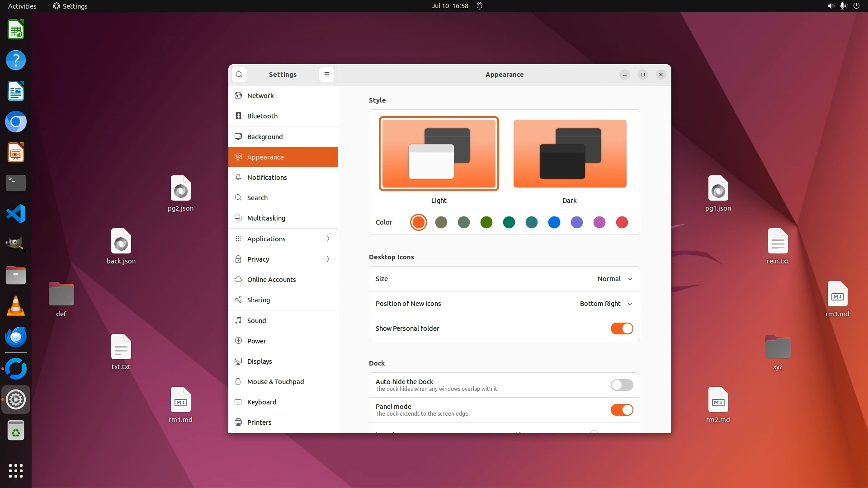Disable the Show Personal folder switch
This screenshot has width=868, height=488.
[622, 328]
